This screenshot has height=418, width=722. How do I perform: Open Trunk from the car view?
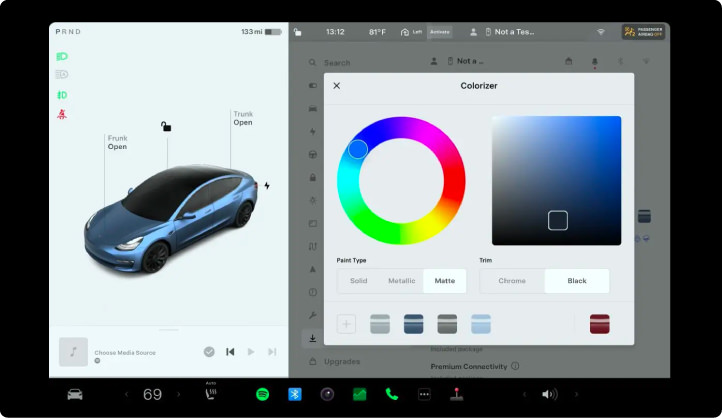click(243, 118)
